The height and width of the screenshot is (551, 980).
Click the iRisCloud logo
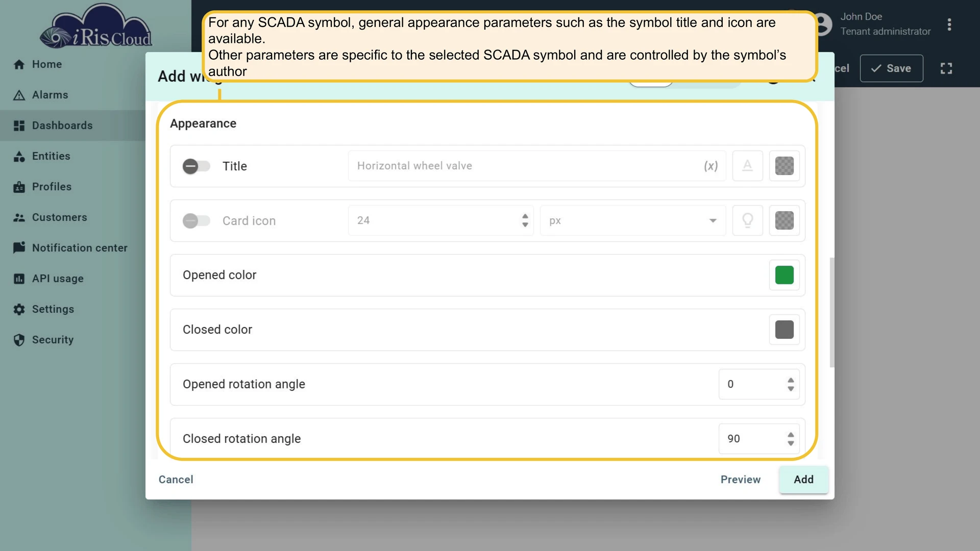(x=96, y=27)
